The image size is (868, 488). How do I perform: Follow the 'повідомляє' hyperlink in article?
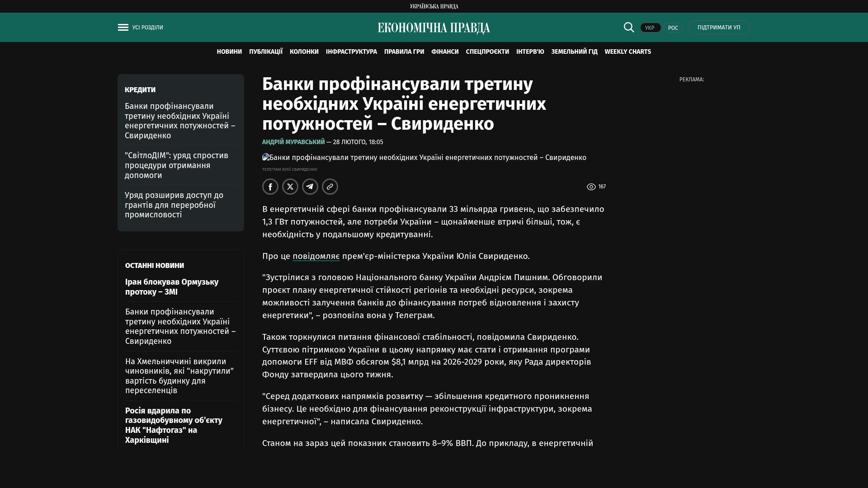(x=316, y=256)
